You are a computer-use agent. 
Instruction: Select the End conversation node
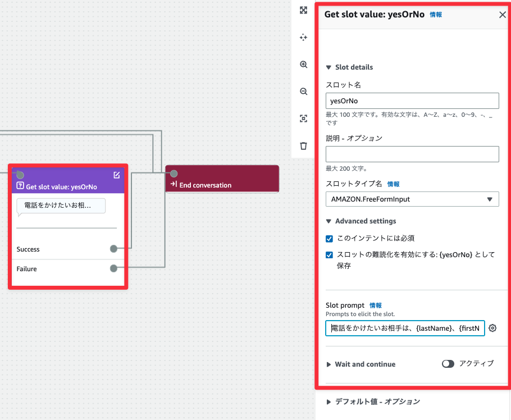point(222,179)
